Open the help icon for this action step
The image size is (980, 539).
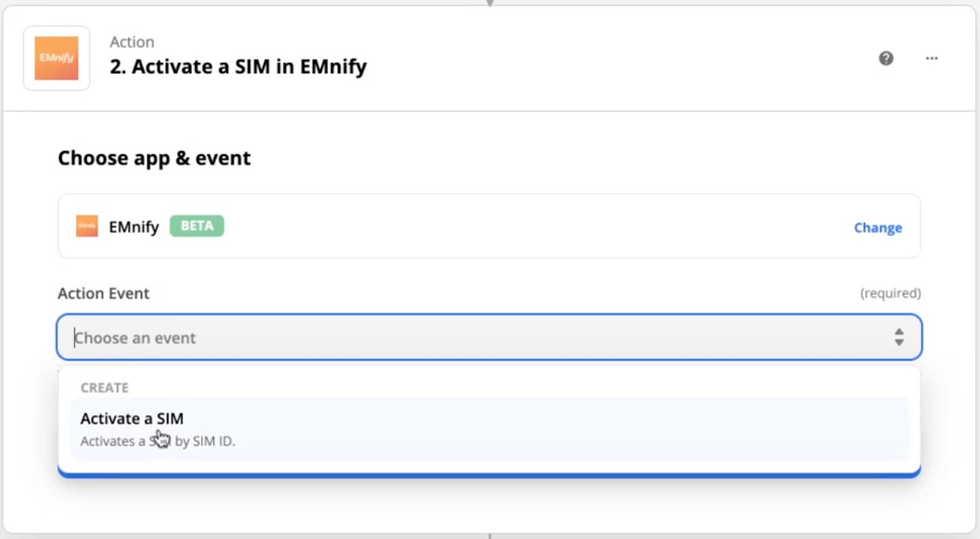tap(885, 57)
